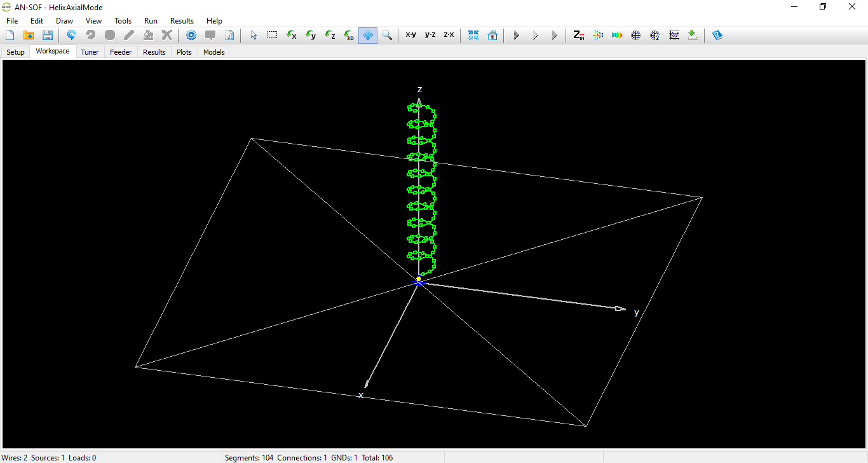Open the Edit menu
The height and width of the screenshot is (463, 868).
[x=37, y=21]
